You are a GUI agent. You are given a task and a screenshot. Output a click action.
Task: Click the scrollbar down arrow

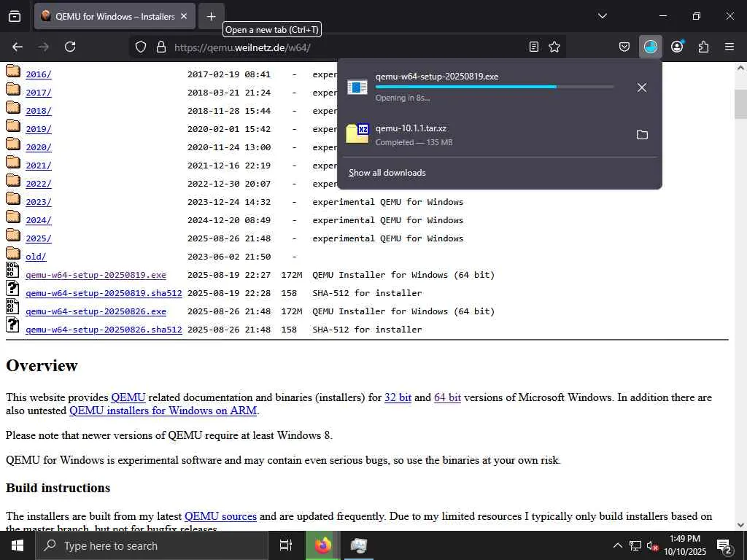pyautogui.click(x=740, y=525)
